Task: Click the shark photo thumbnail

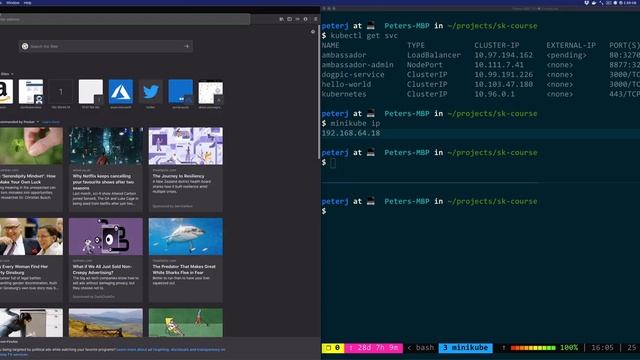Action: (x=186, y=237)
